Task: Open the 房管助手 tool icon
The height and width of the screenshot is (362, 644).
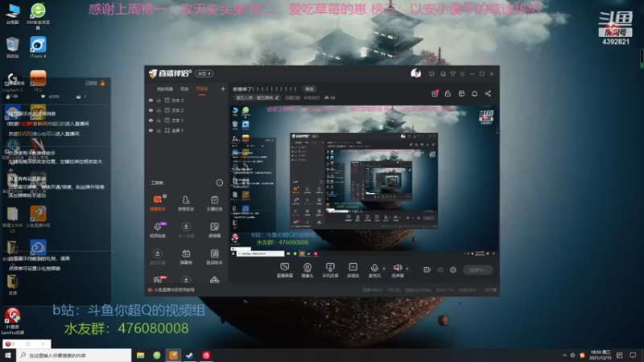Action: point(186,203)
